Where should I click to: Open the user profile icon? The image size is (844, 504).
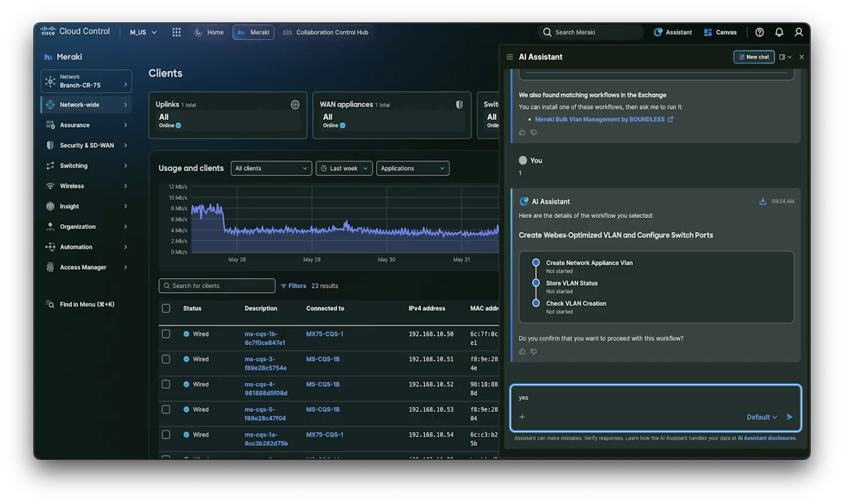pyautogui.click(x=799, y=32)
